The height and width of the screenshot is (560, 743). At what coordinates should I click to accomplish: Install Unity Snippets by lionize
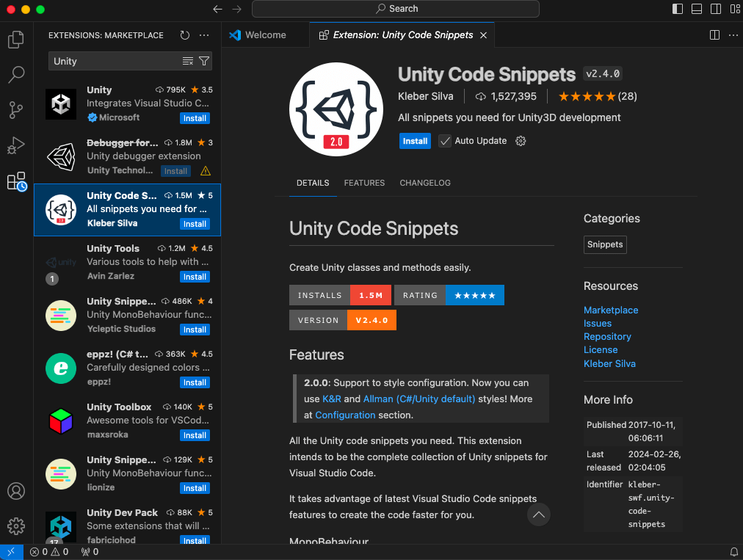coord(195,488)
